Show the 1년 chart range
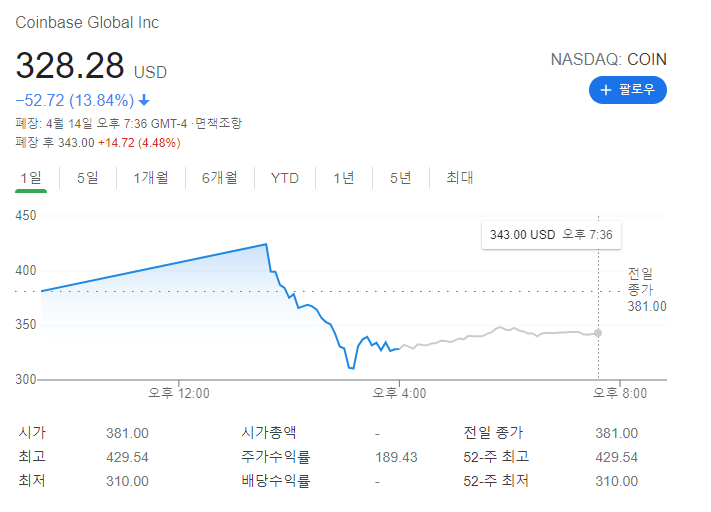The height and width of the screenshot is (512, 711). [344, 178]
